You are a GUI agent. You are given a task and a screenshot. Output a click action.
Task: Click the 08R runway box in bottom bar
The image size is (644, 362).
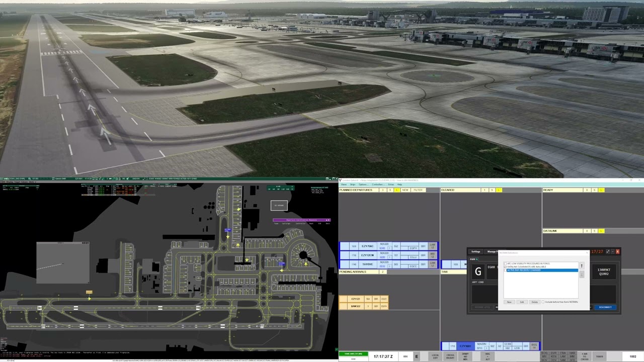(x=406, y=356)
